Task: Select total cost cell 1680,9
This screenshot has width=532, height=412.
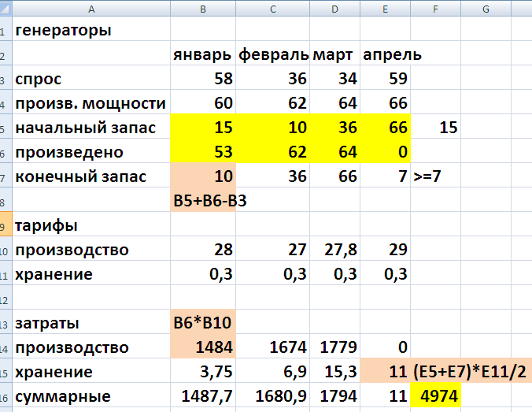Action: (273, 396)
